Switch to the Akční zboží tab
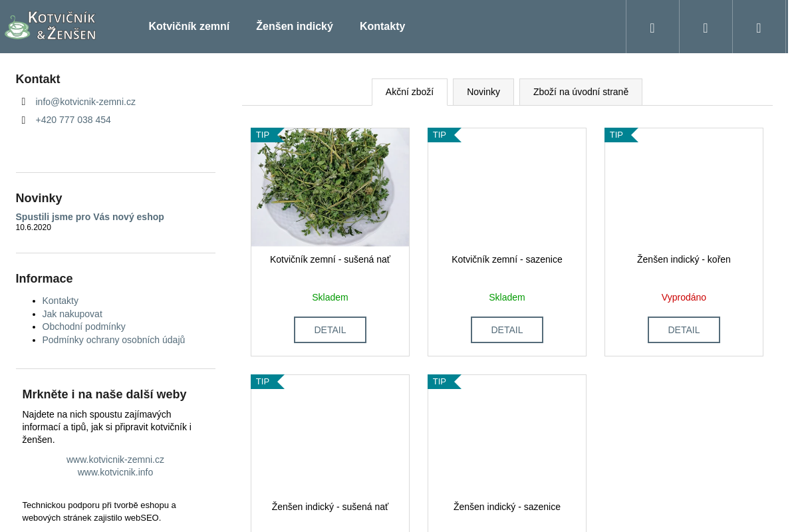The image size is (798, 532). click(410, 92)
